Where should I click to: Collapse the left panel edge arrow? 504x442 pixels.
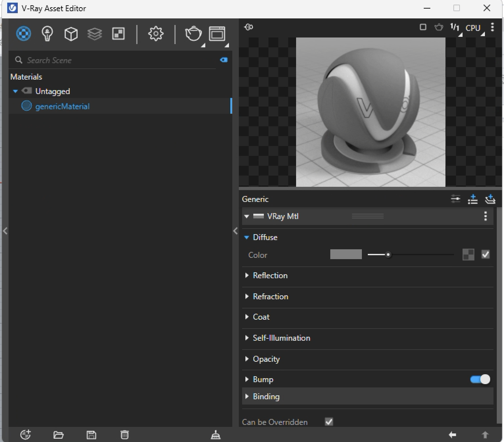[5, 231]
